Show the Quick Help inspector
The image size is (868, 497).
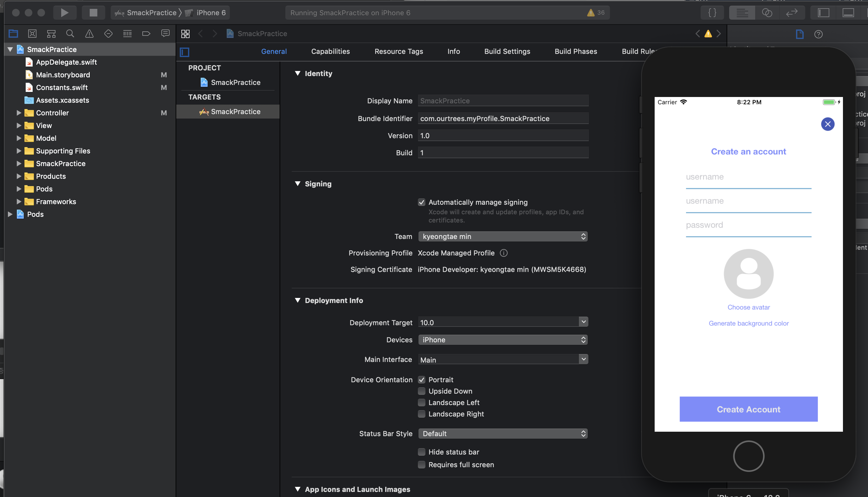pos(818,34)
